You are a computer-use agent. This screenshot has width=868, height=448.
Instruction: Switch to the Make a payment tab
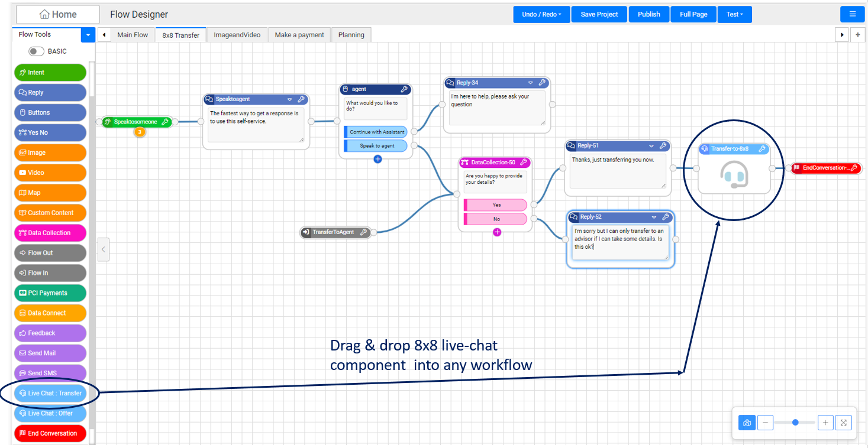[x=299, y=35]
